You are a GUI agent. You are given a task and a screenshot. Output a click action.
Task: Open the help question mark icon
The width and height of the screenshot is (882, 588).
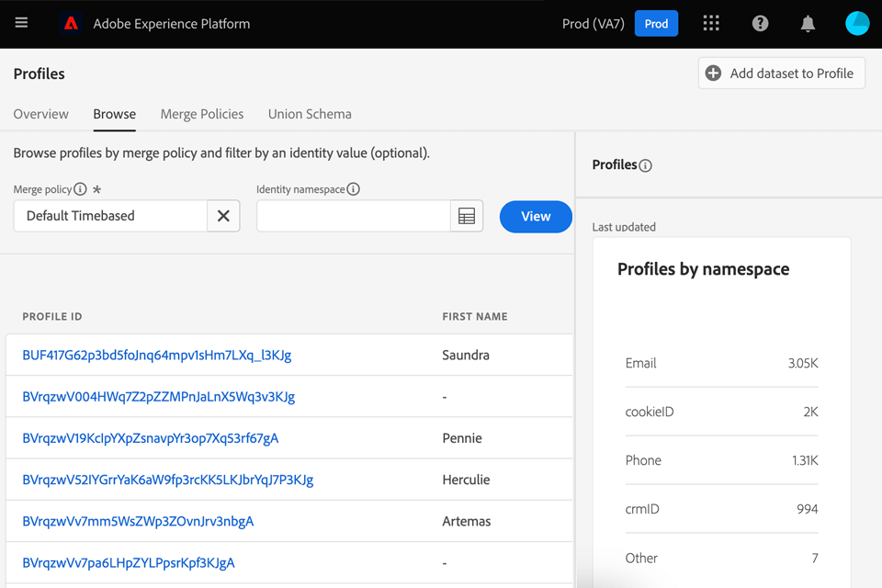click(x=760, y=24)
